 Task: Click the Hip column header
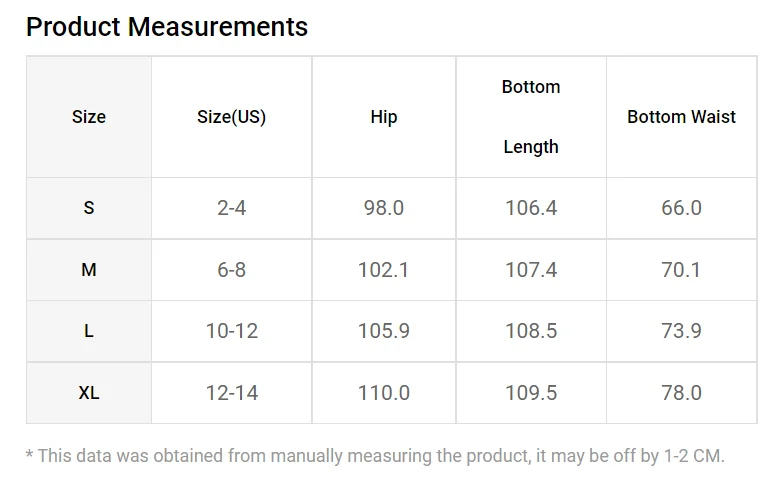pos(384,117)
